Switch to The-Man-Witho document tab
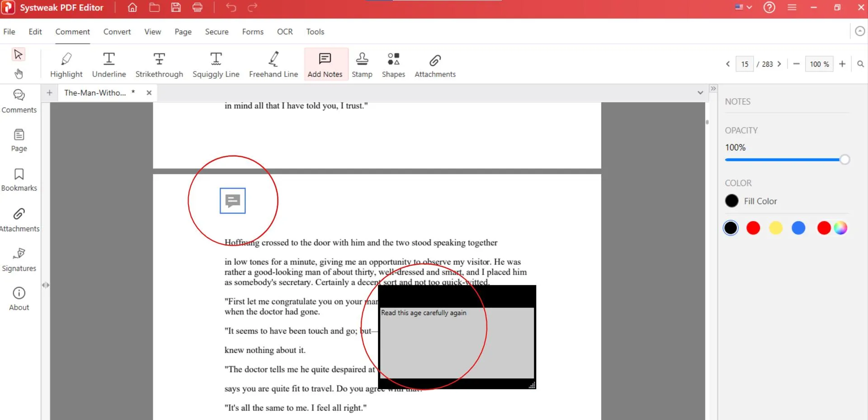Viewport: 868px width, 420px height. tap(95, 93)
